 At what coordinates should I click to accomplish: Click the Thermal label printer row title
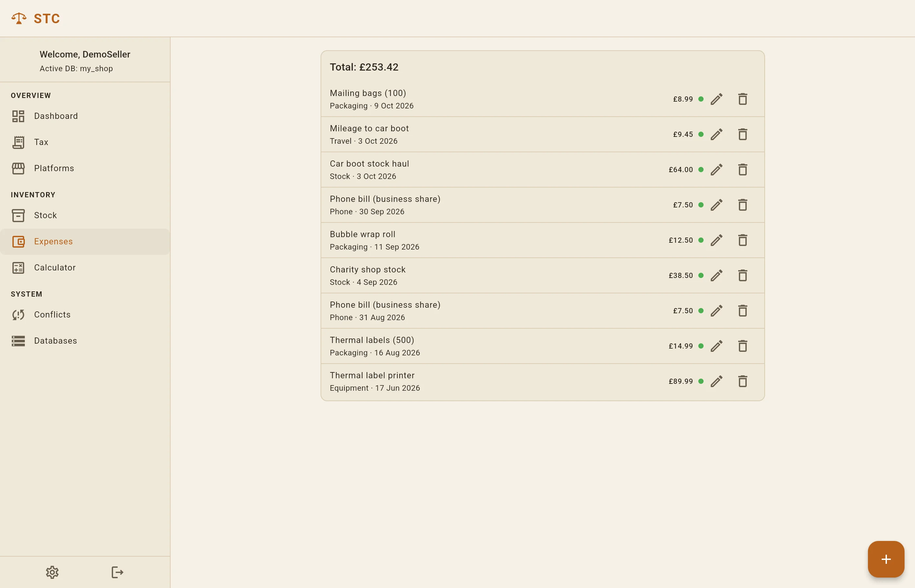coord(372,375)
